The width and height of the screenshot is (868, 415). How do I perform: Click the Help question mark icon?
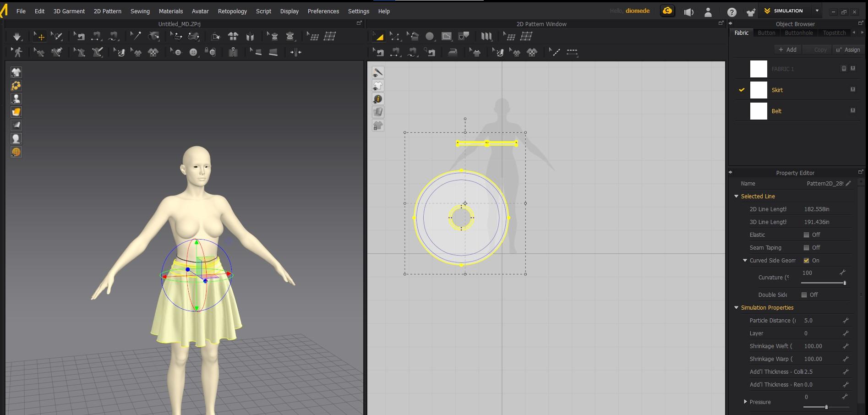click(x=732, y=12)
